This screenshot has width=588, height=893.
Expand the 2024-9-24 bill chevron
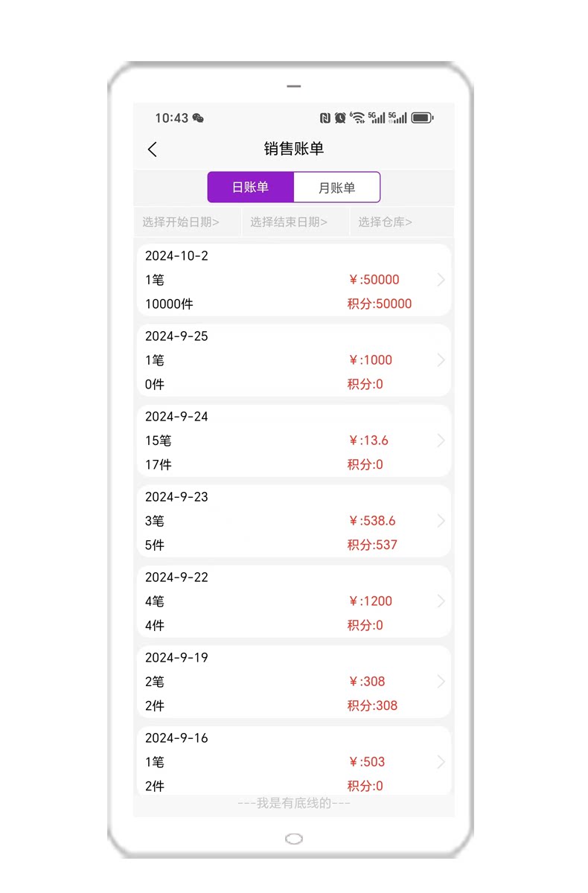click(x=441, y=441)
